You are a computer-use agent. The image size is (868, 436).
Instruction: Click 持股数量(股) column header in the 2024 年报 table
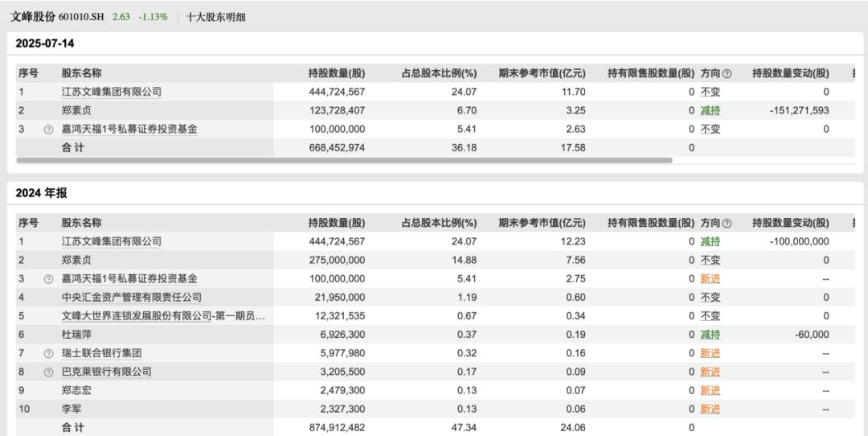(336, 223)
